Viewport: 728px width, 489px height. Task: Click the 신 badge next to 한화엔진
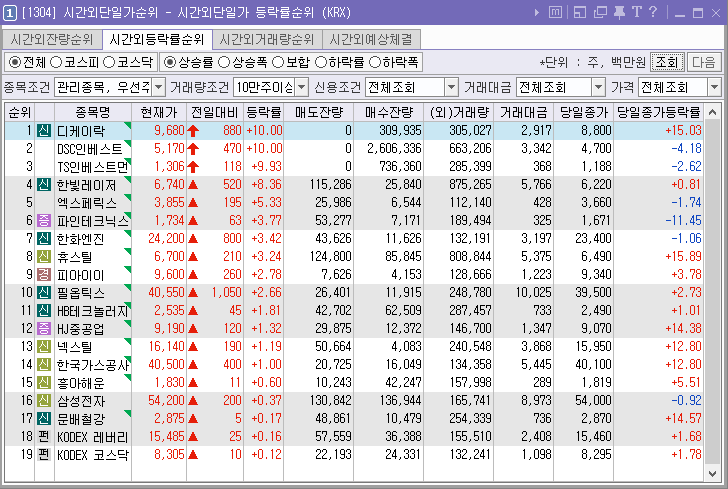coord(44,238)
